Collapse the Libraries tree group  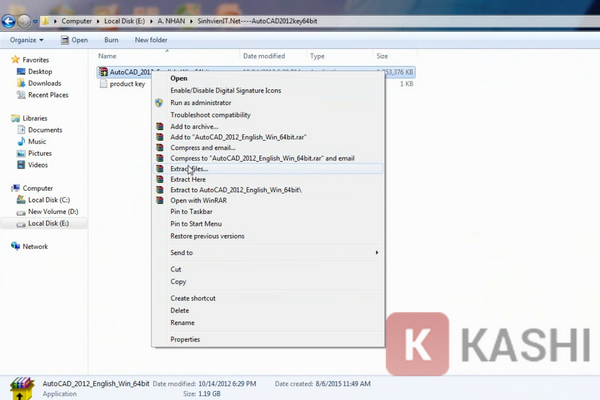coord(6,118)
